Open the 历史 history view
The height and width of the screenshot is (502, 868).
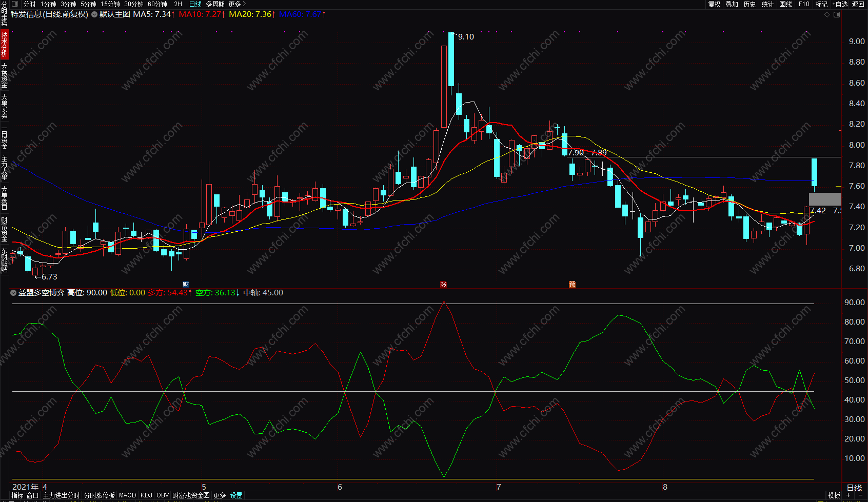750,4
